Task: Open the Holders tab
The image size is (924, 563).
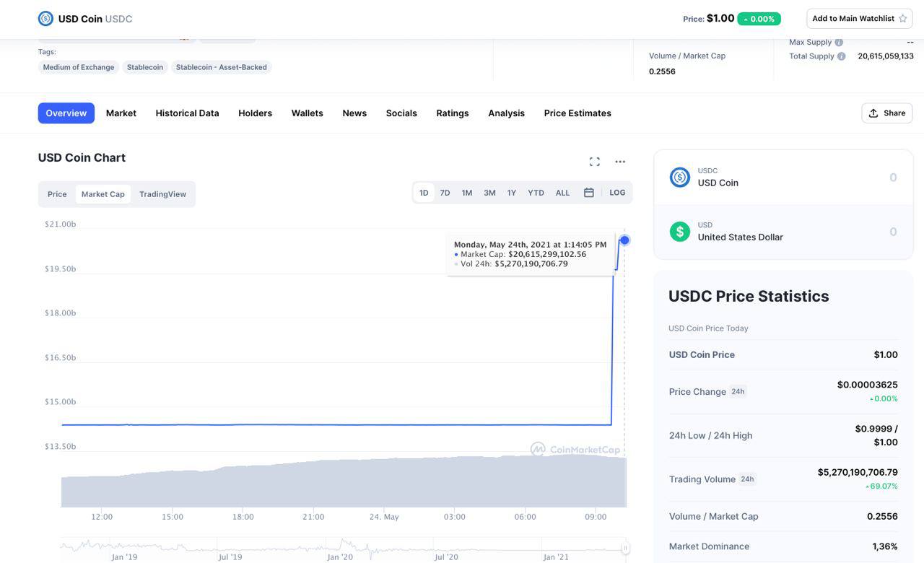Action: [x=256, y=113]
